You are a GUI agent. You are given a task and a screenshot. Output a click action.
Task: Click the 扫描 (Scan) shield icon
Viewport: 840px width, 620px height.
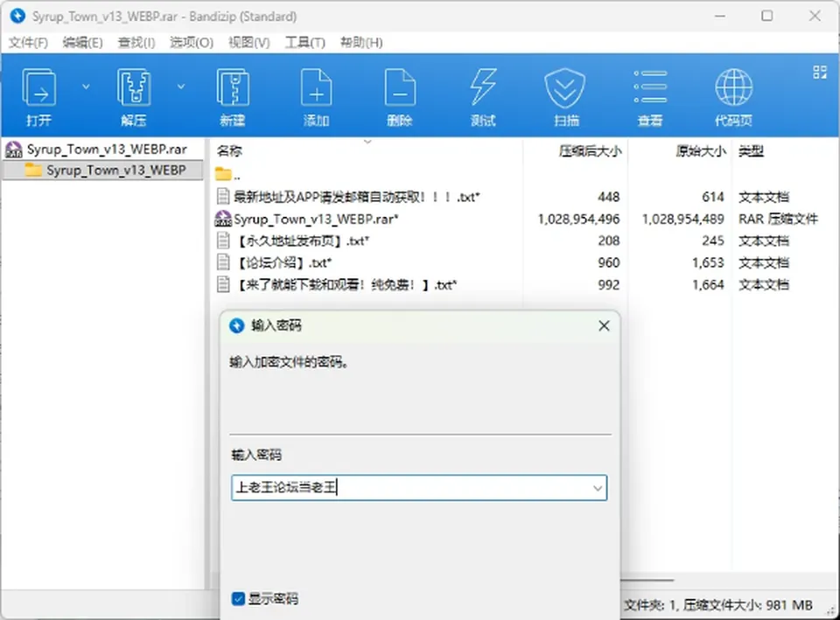click(564, 87)
